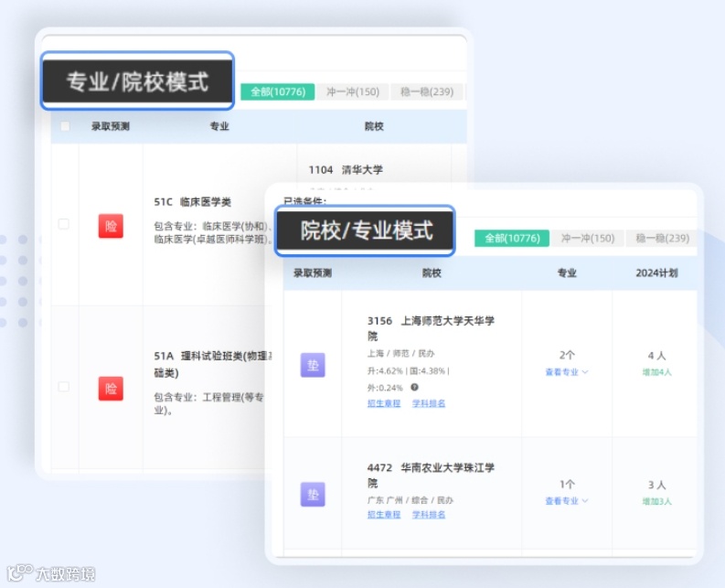Image resolution: width=725 pixels, height=588 pixels.
Task: Click the 51C 临床医学类 major title
Action: 192,202
